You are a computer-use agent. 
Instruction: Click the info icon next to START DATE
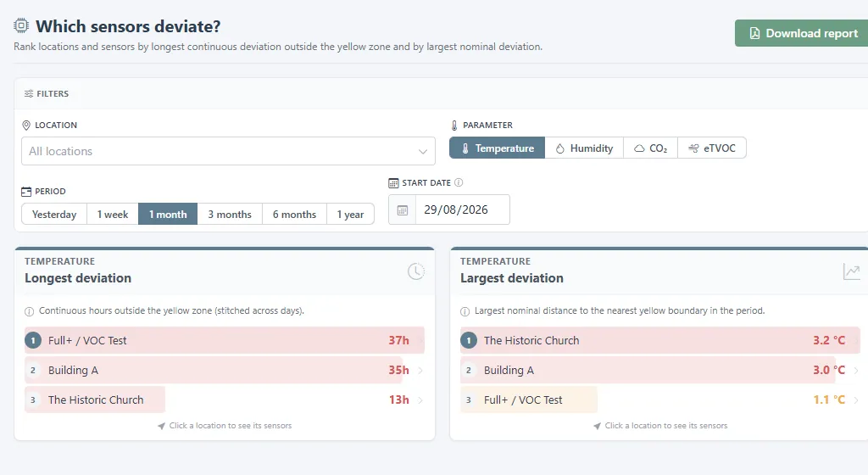click(459, 182)
